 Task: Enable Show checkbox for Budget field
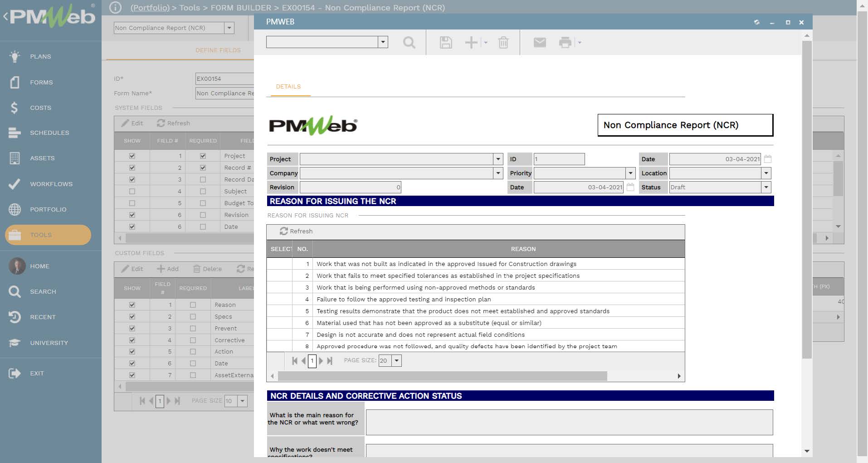[132, 203]
